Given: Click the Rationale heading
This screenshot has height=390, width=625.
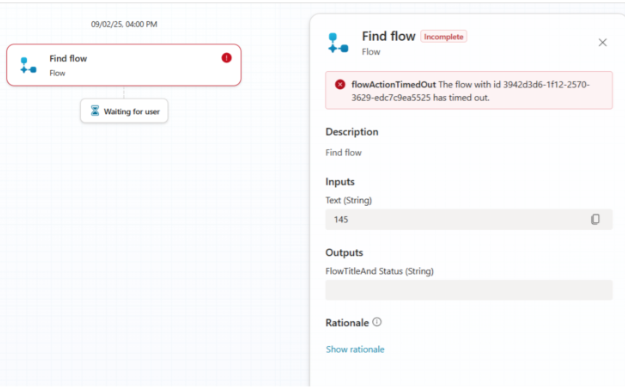Looking at the screenshot, I should 347,323.
